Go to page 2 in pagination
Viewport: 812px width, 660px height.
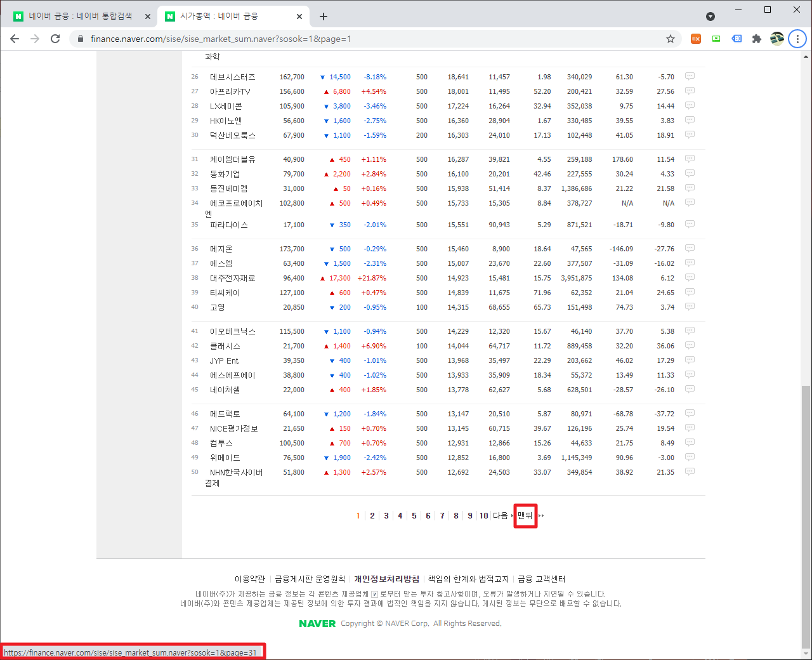click(x=372, y=516)
